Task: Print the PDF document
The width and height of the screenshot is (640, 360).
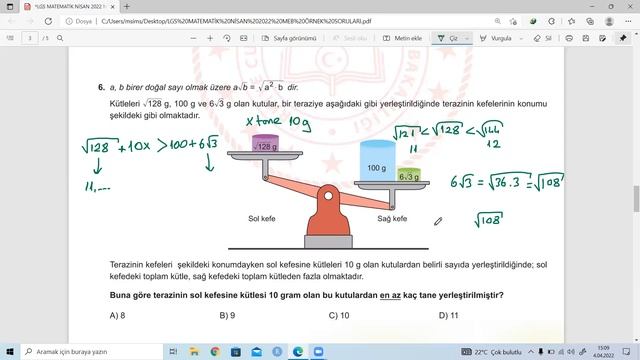Action: click(569, 38)
